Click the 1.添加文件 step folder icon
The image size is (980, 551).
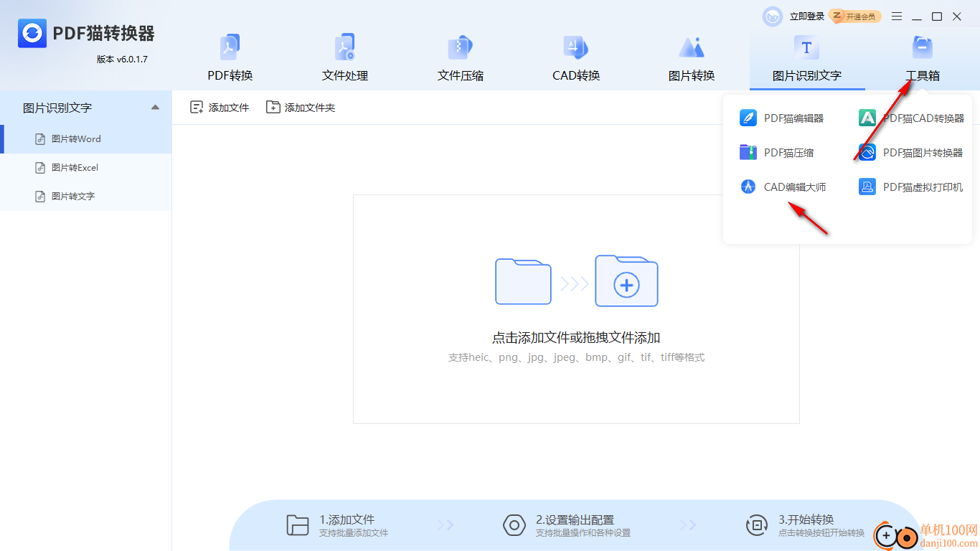(298, 525)
